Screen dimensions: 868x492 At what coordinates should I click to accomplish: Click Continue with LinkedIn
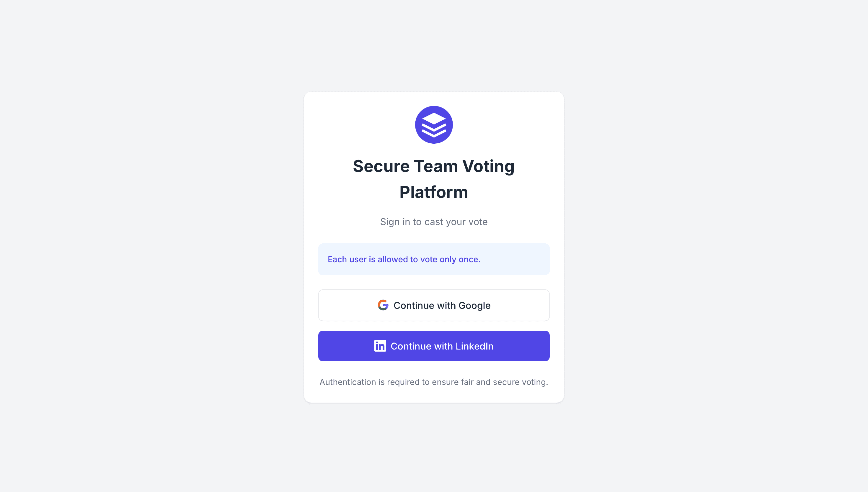coord(433,346)
